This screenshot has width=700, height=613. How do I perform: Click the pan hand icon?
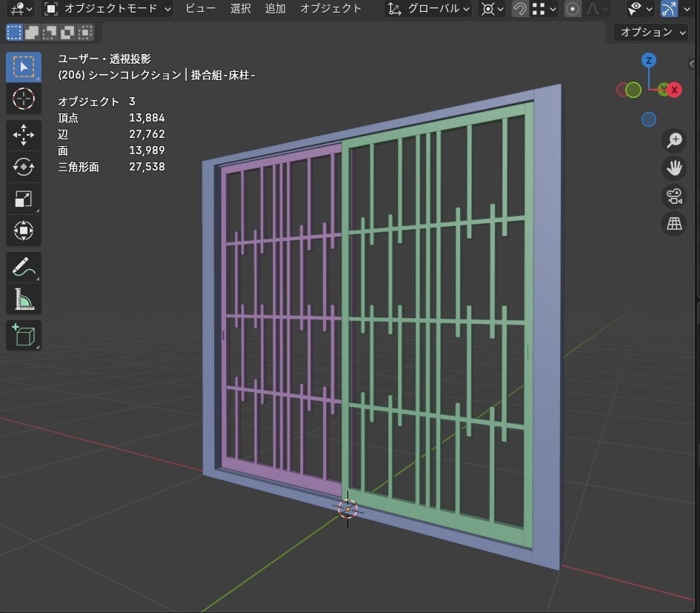tap(674, 168)
